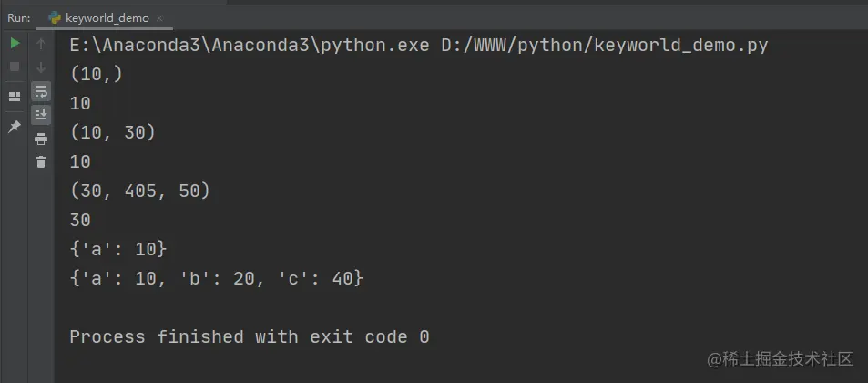Click the Up the Stack Trace arrow
Image resolution: width=868 pixels, height=383 pixels.
40,43
